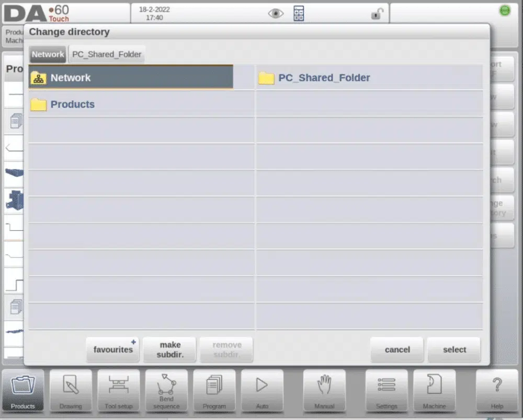Switch to Manual mode
Viewport: 523px width, 420px height.
point(324,391)
